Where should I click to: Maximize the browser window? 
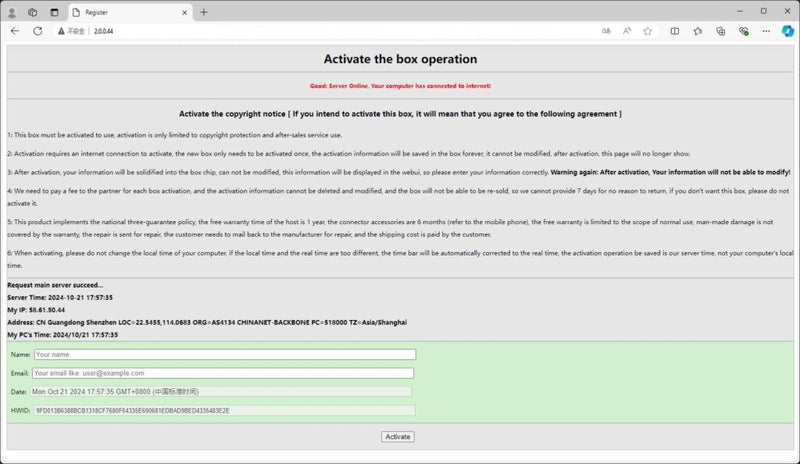tap(764, 11)
